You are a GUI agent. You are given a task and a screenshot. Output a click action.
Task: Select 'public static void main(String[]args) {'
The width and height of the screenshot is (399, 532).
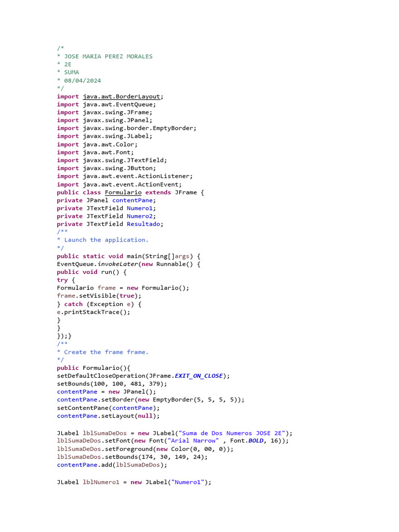129,256
